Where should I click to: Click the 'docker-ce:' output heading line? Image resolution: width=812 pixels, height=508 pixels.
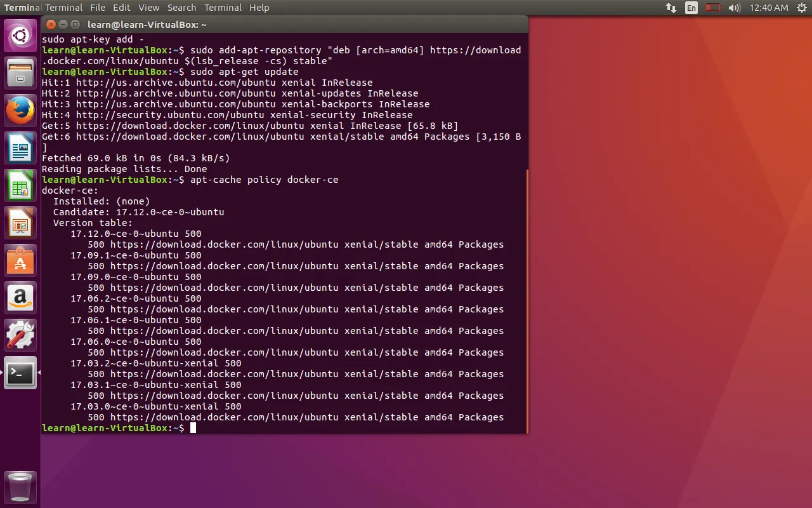(x=70, y=190)
